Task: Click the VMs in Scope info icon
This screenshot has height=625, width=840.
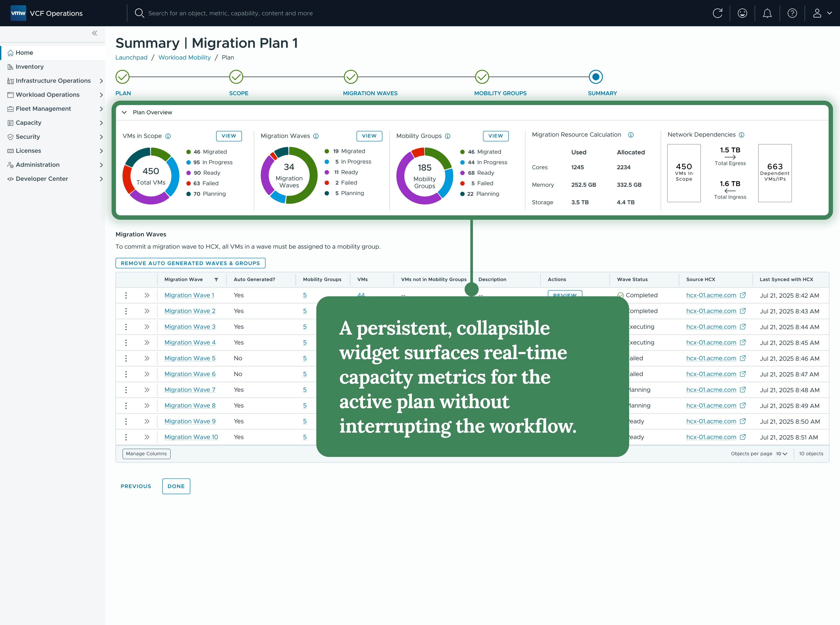Action: point(168,136)
